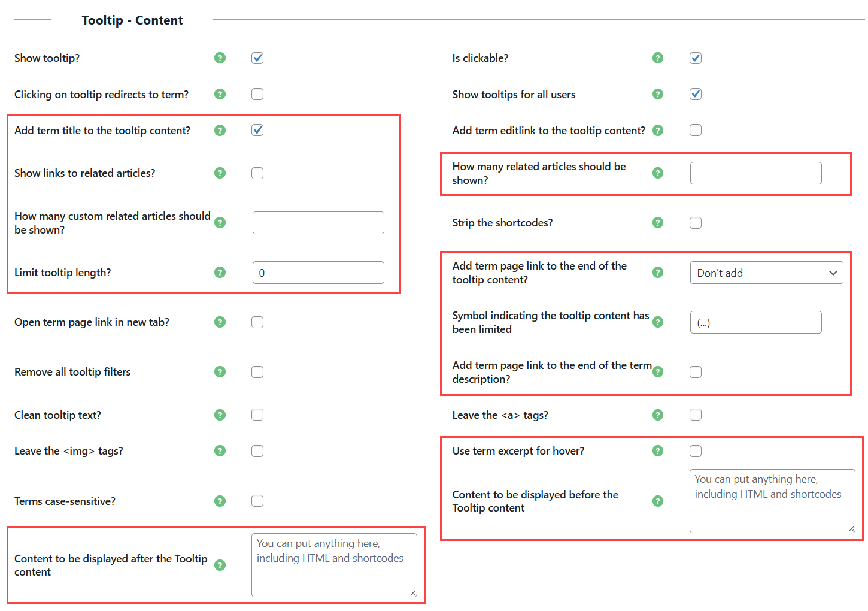This screenshot has height=611, width=868.
Task: Click help icon for Limit tooltip length
Action: click(220, 272)
